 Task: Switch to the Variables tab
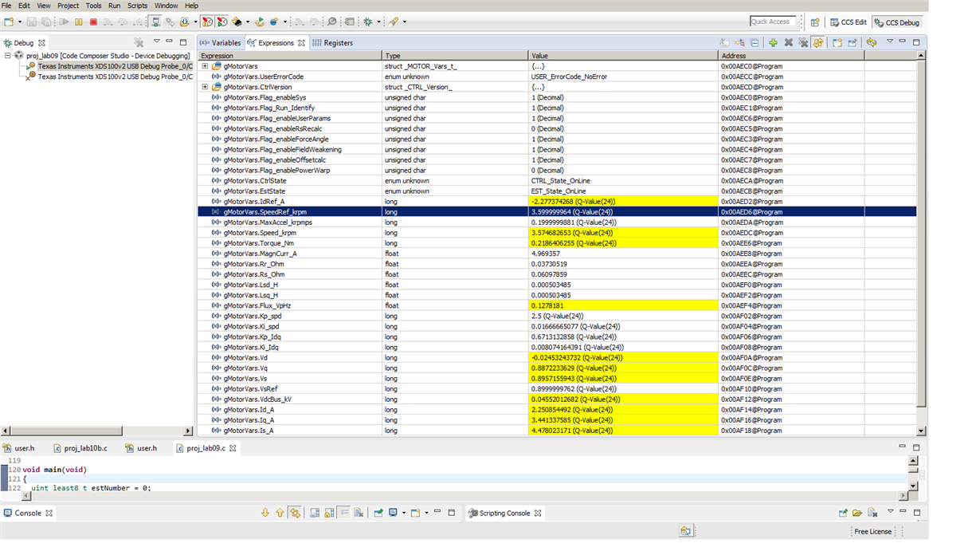coord(220,43)
